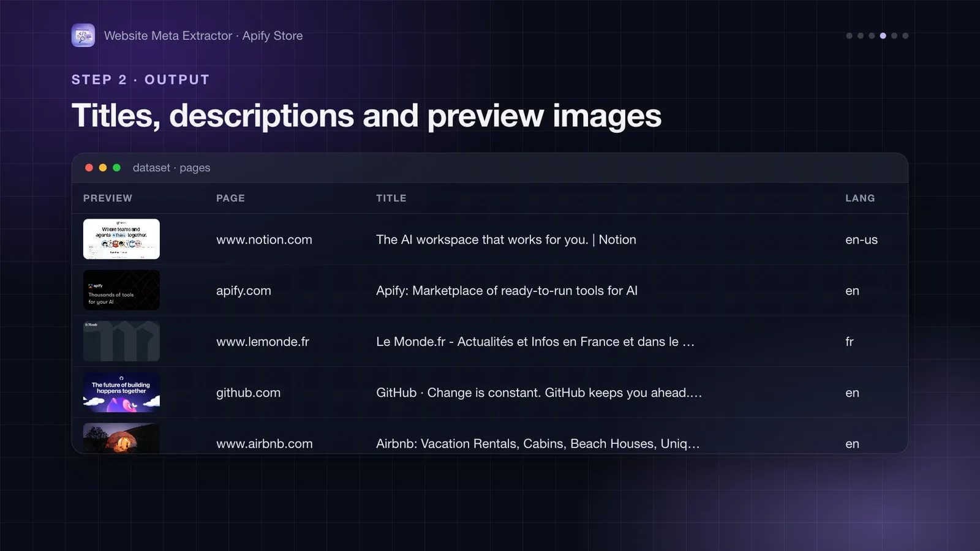Click the 'en' language in apify.com row
The image size is (980, 551).
(852, 291)
